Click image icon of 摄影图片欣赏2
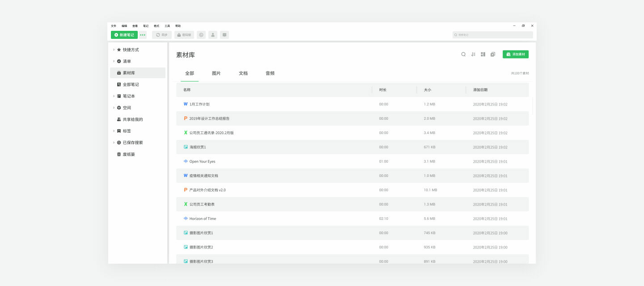Screen dimensions: 644x286 point(186,247)
